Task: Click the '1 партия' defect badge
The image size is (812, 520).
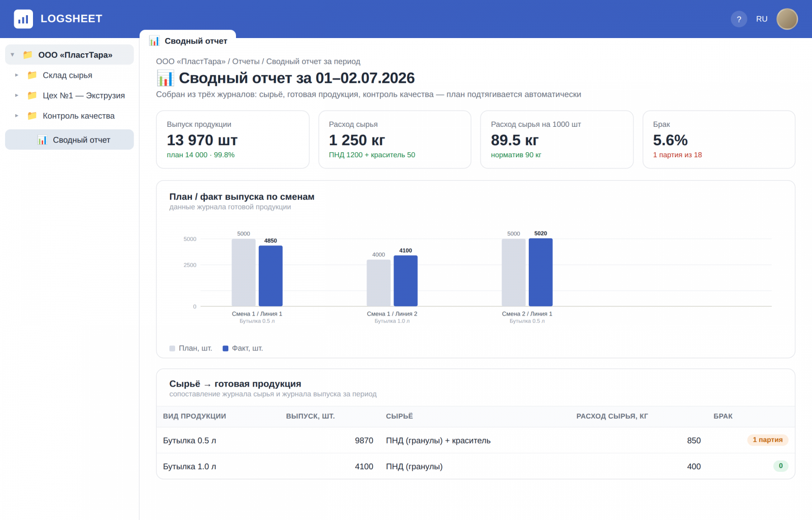Action: click(x=767, y=440)
